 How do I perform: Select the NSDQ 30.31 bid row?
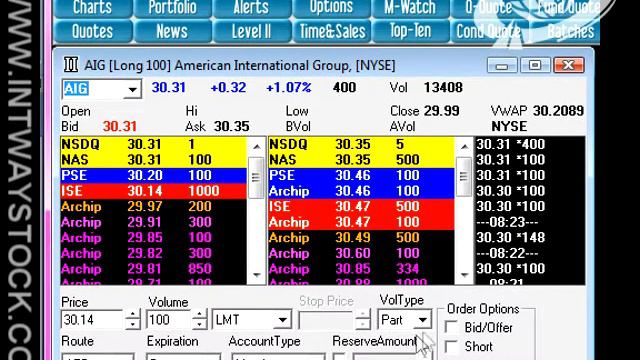(x=153, y=144)
